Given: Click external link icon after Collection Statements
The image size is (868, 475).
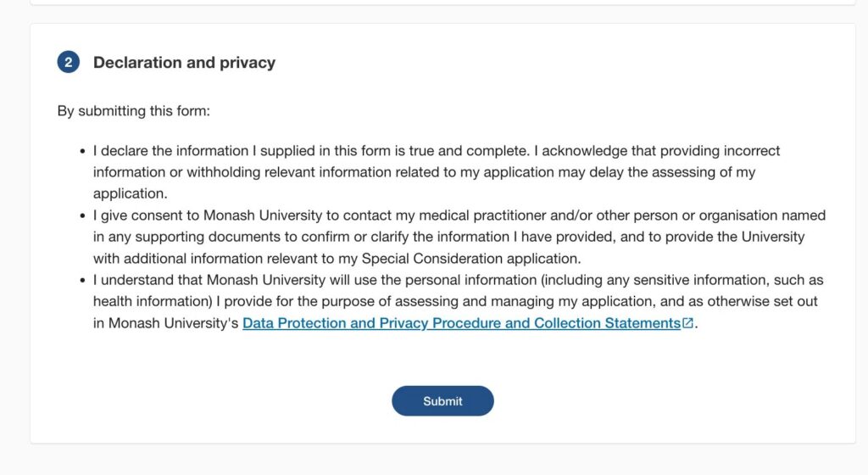Looking at the screenshot, I should (x=688, y=323).
